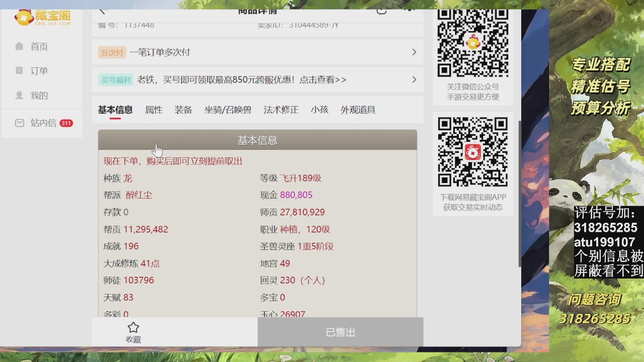
Task: View the 外观道具 tab
Action: click(357, 110)
